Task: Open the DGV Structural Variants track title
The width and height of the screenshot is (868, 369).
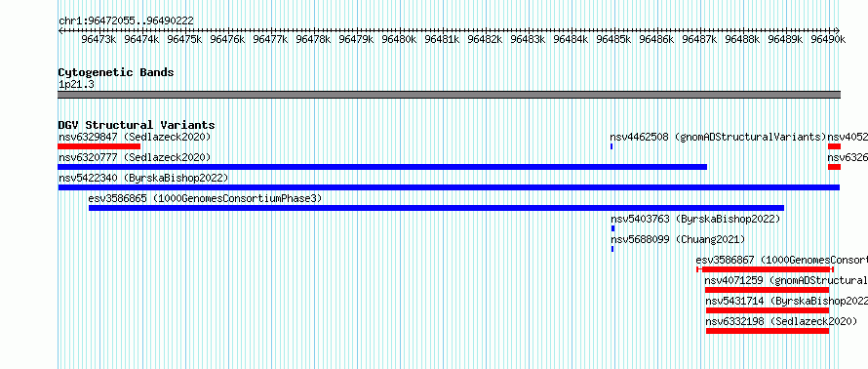Action: pyautogui.click(x=137, y=125)
